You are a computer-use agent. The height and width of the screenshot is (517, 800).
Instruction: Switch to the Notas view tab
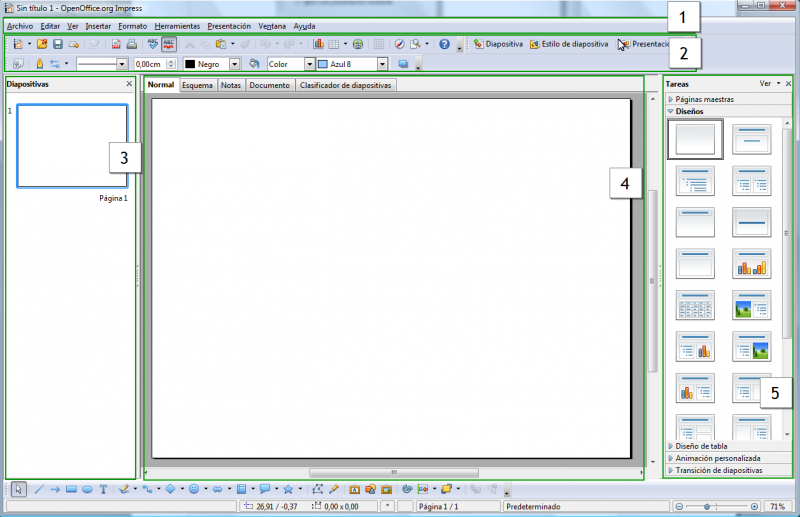(x=231, y=85)
